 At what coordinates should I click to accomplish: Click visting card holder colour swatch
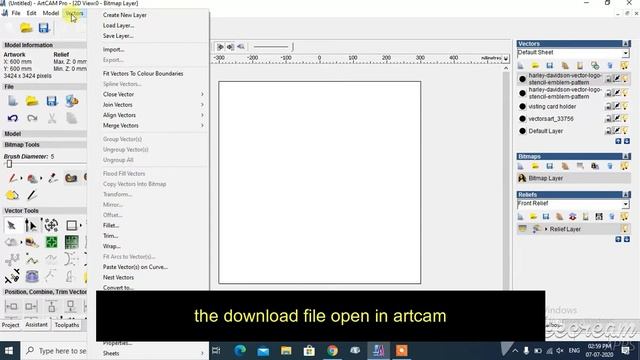pyautogui.click(x=522, y=107)
